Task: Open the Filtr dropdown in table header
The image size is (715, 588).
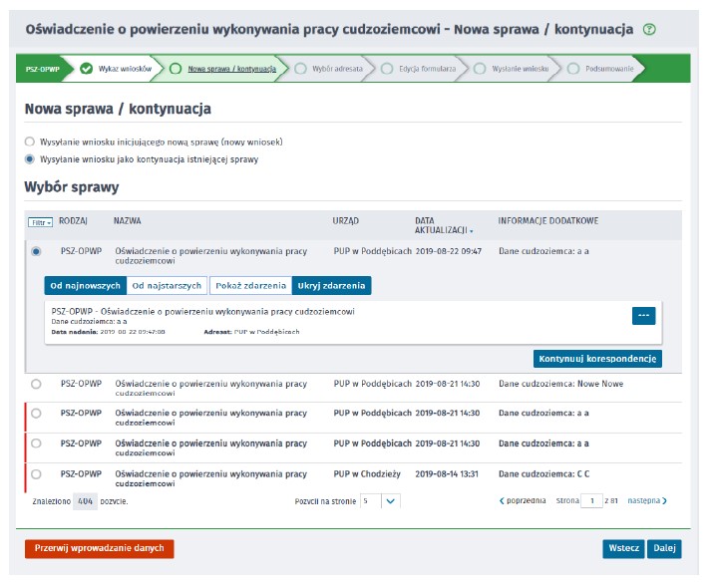Action: 40,222
